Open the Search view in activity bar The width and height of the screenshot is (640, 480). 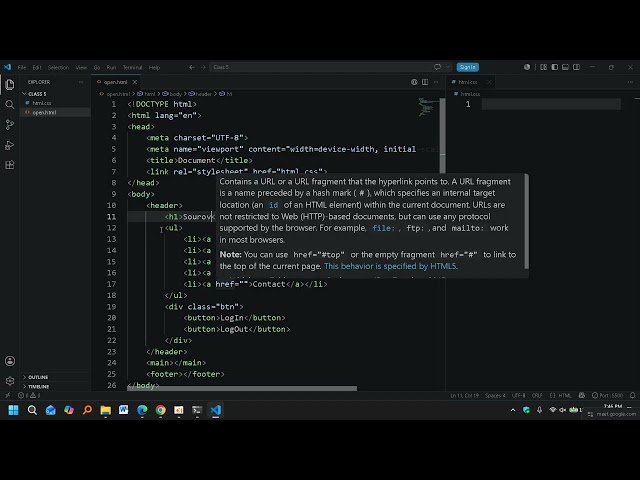[10, 104]
